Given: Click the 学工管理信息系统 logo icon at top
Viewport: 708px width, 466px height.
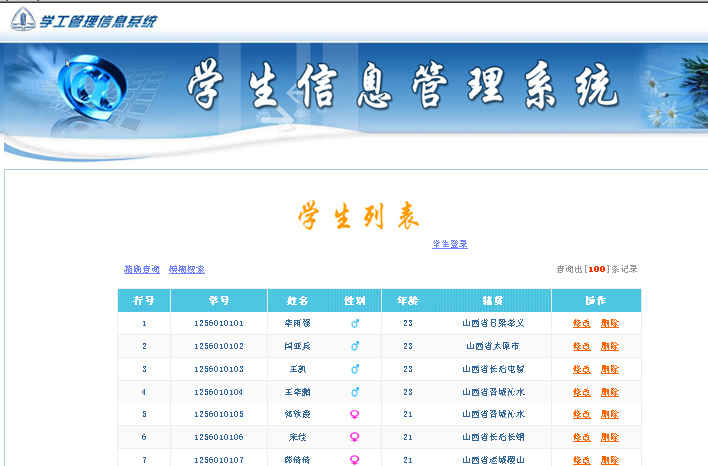Looking at the screenshot, I should [23, 20].
